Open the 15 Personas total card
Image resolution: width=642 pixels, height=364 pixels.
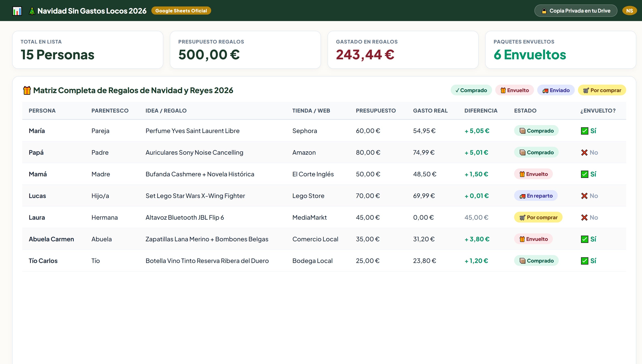[x=88, y=50]
